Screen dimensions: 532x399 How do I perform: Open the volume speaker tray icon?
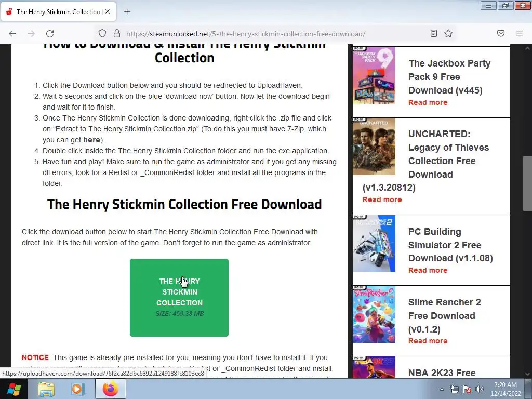pyautogui.click(x=480, y=389)
